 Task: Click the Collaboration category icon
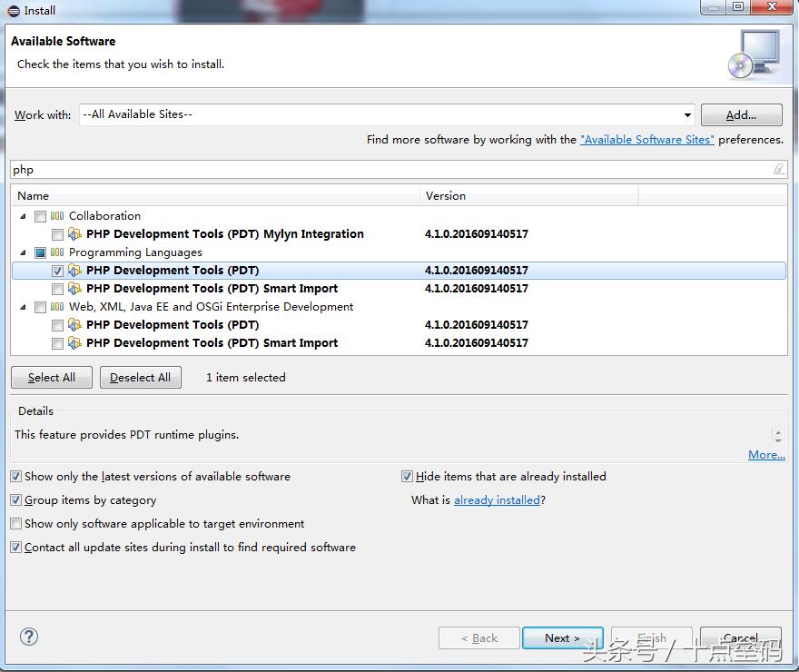coord(57,216)
